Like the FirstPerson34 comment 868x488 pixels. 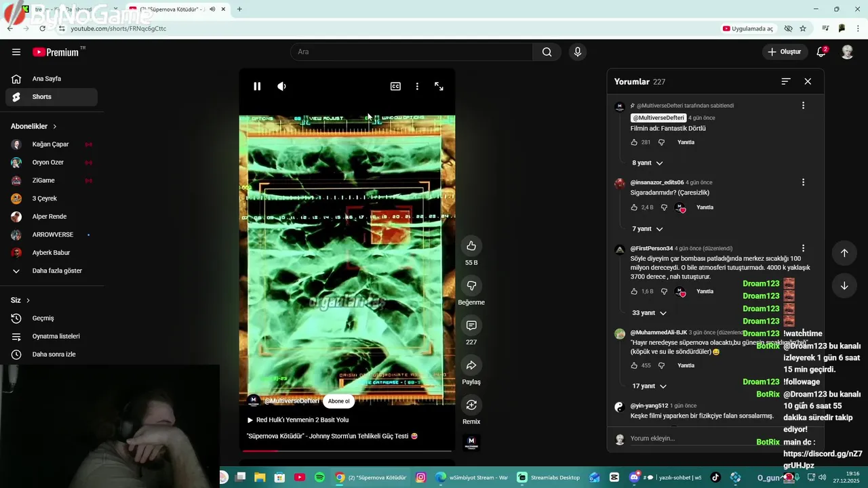634,291
